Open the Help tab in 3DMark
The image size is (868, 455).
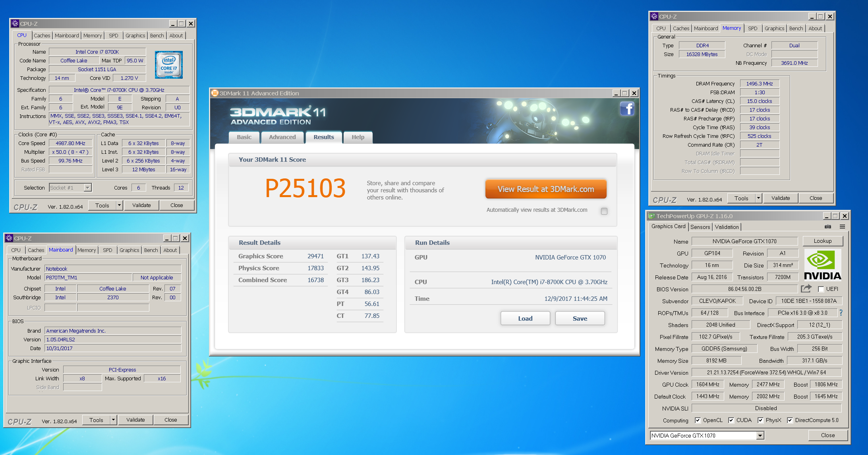(358, 137)
